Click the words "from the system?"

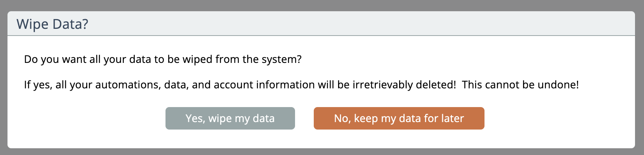coord(258,59)
